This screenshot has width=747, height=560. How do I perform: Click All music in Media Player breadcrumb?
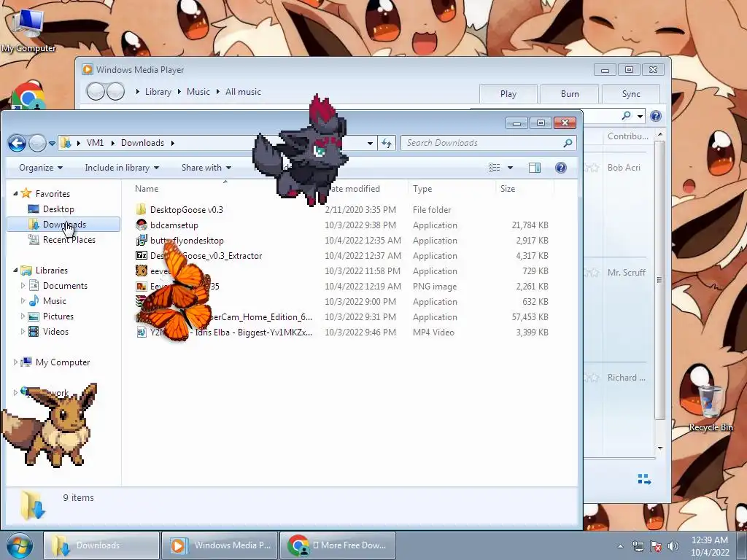tap(243, 92)
